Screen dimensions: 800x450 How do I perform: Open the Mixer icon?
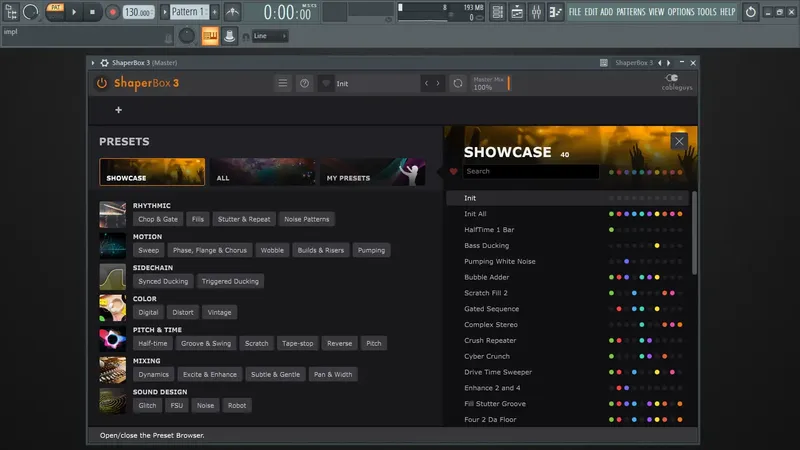click(536, 12)
